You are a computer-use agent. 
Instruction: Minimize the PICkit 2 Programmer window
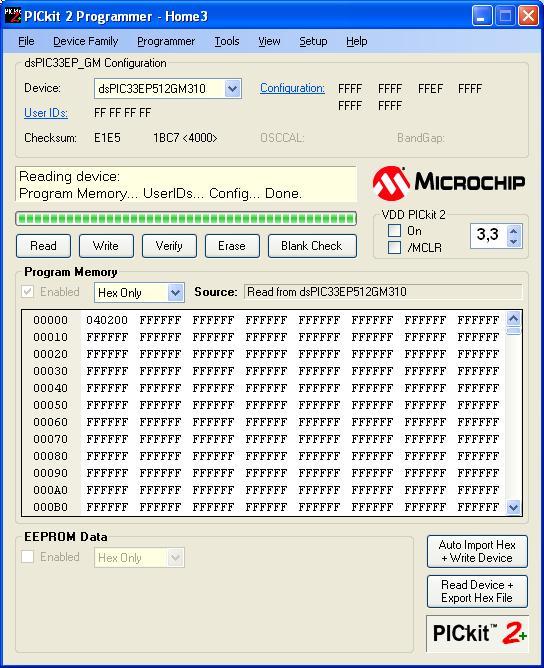[x=482, y=16]
